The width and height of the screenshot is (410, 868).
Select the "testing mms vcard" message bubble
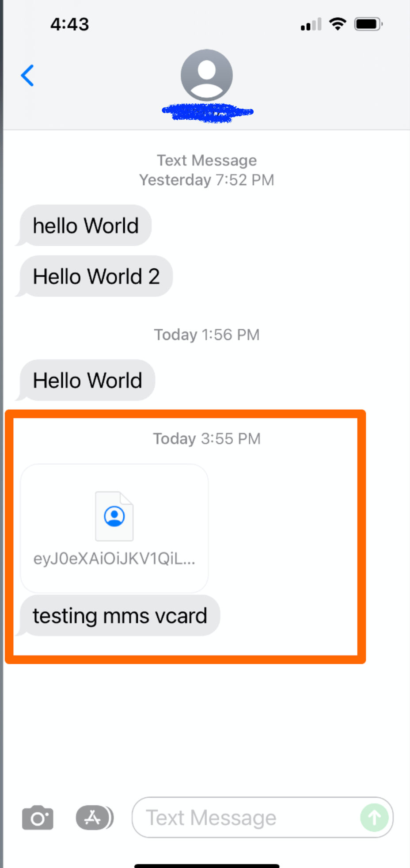118,616
